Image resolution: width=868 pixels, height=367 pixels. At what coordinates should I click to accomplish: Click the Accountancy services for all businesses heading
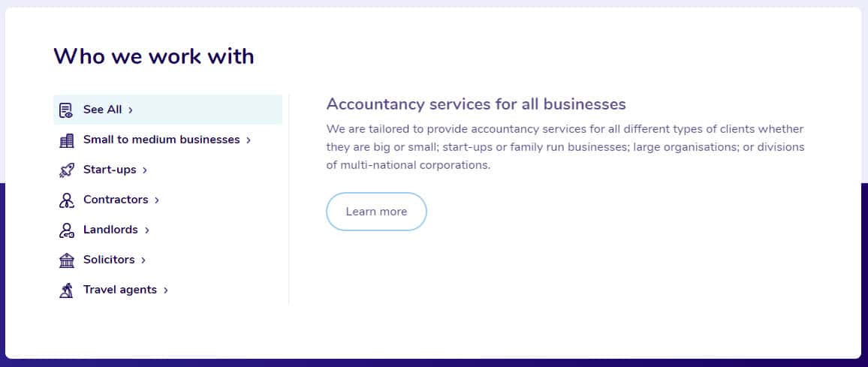476,104
